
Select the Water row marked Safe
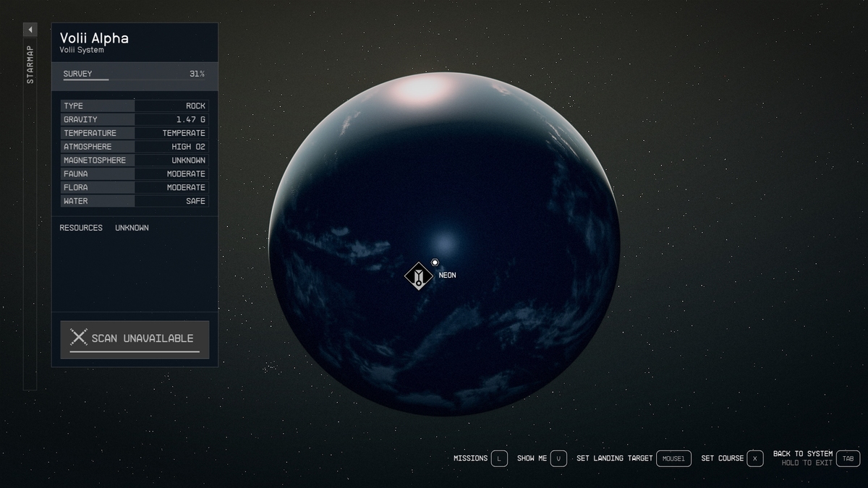coord(135,201)
